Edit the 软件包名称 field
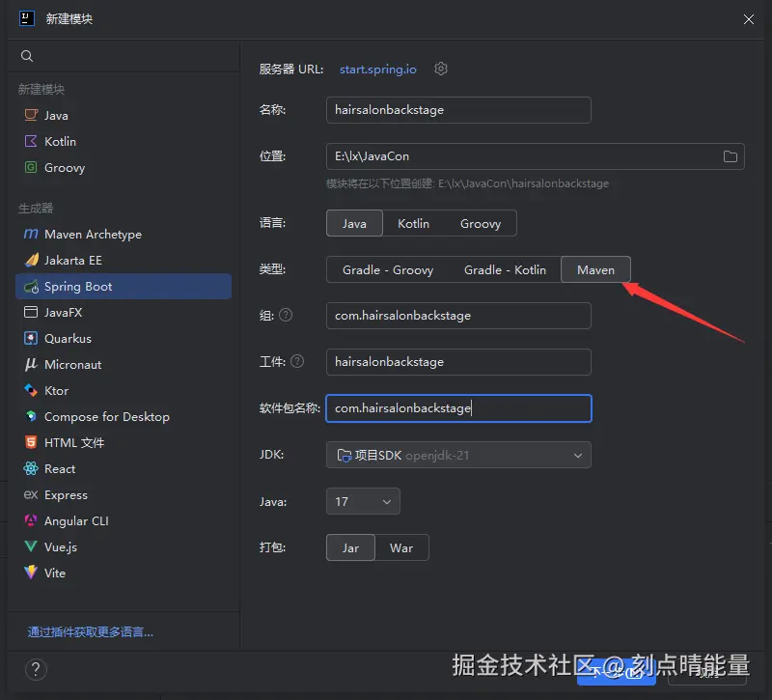 pos(459,407)
